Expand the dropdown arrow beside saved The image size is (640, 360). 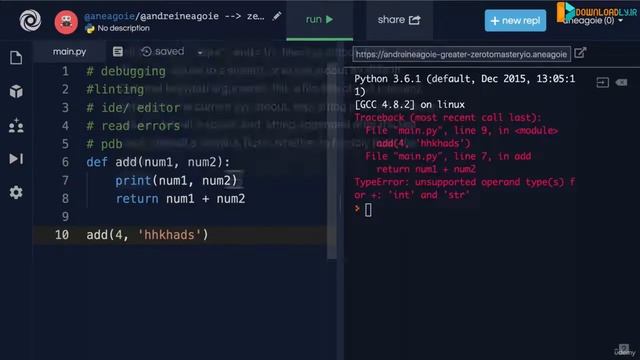point(200,53)
